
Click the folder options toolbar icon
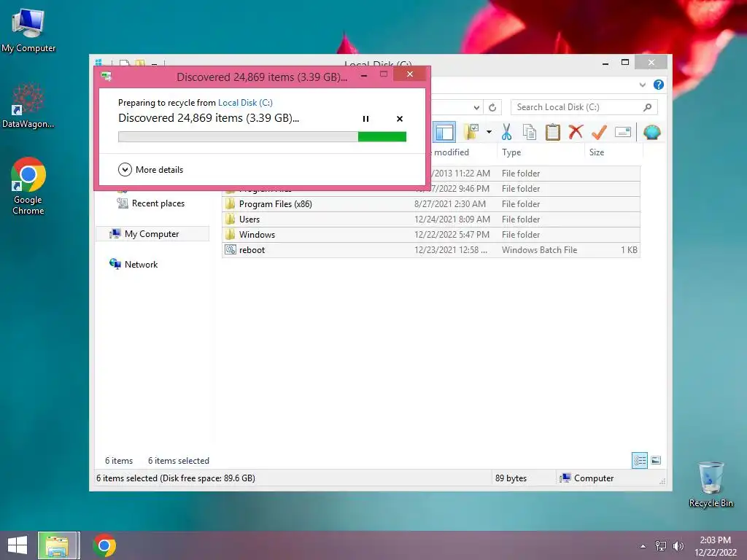point(471,132)
